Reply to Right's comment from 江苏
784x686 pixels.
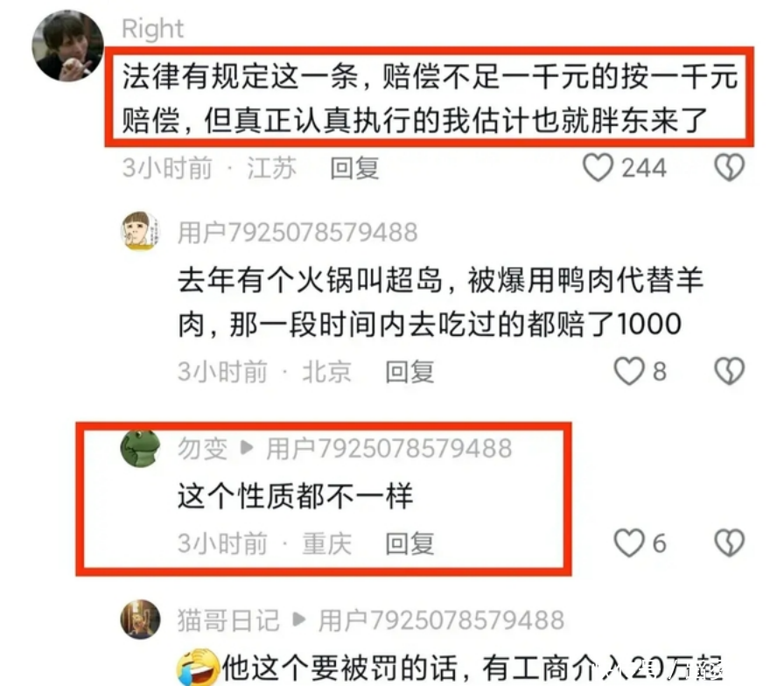click(354, 168)
